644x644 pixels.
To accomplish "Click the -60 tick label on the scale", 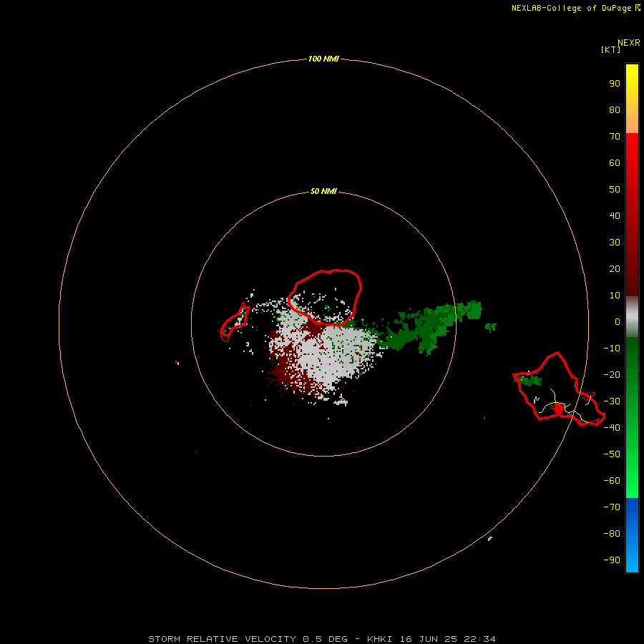I will coord(612,481).
